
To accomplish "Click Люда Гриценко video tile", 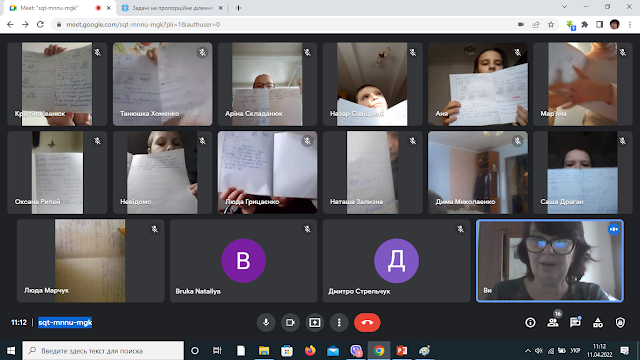I will point(267,172).
